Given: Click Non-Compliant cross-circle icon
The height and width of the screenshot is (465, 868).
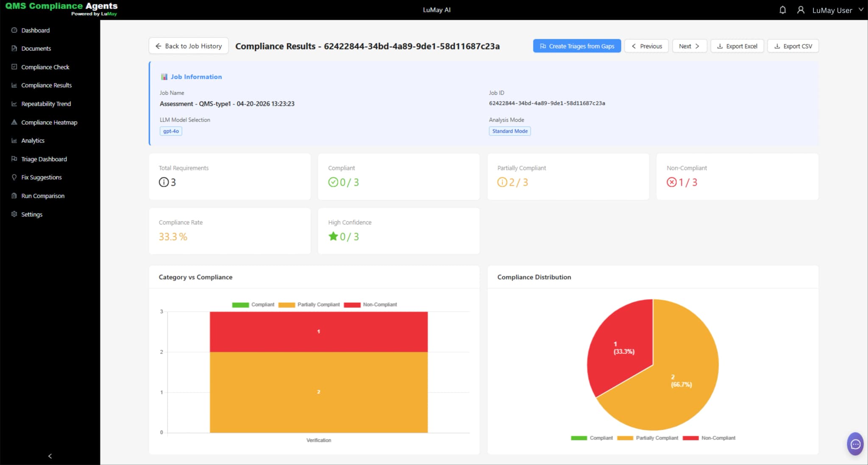Looking at the screenshot, I should (672, 182).
